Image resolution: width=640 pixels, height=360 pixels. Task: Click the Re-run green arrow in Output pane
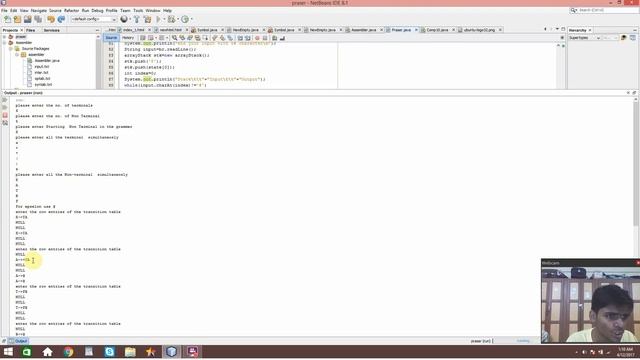pyautogui.click(x=5, y=100)
